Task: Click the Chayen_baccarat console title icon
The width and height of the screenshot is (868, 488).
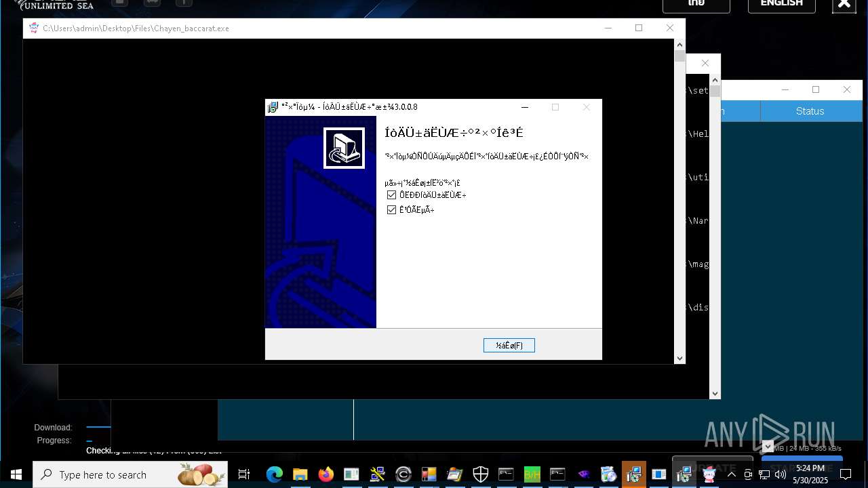Action: 34,28
